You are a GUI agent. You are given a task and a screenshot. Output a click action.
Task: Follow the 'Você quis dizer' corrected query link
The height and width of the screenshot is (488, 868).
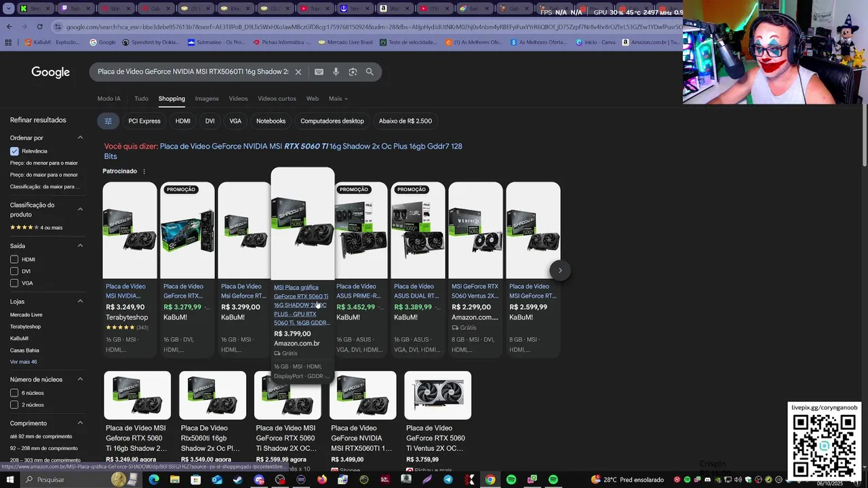(283, 151)
